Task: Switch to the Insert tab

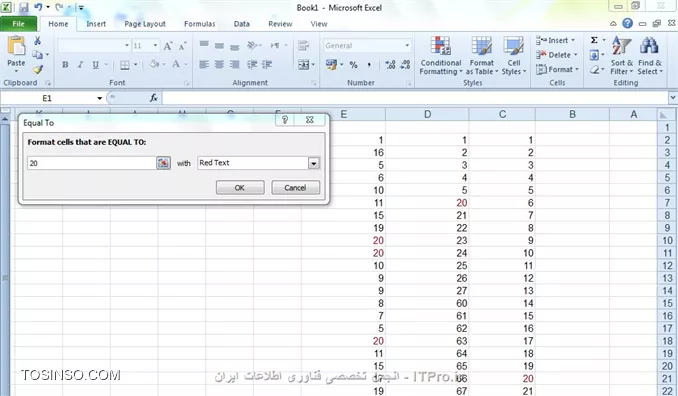Action: [x=96, y=24]
